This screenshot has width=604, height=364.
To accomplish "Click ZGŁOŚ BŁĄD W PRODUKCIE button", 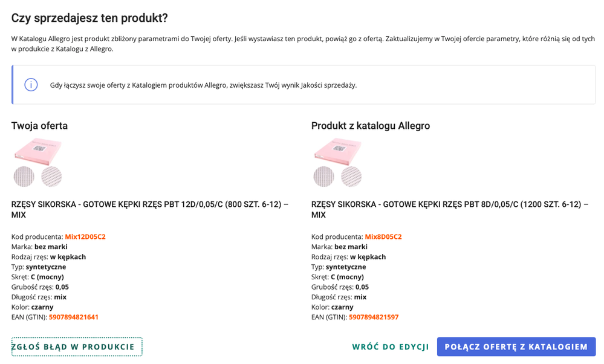I will pyautogui.click(x=77, y=346).
